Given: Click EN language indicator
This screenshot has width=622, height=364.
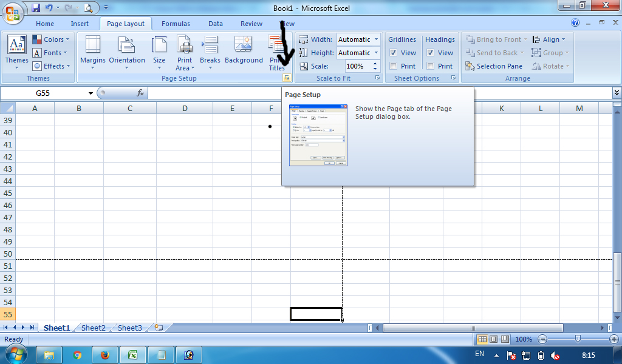Looking at the screenshot, I should 480,354.
